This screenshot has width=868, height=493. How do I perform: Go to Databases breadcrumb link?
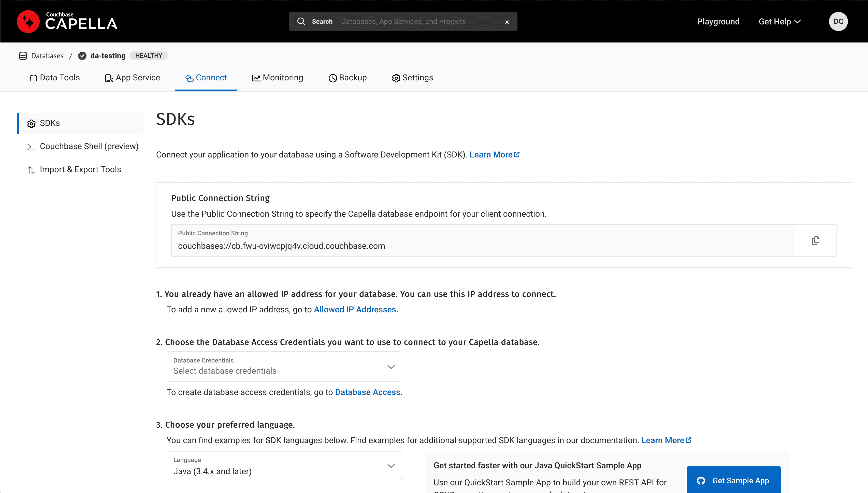pos(47,56)
